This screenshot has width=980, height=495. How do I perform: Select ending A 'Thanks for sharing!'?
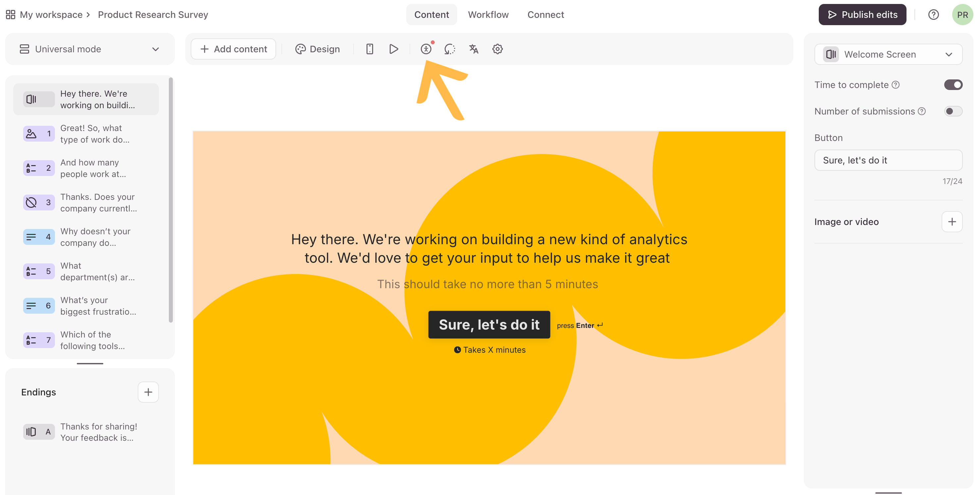click(86, 432)
